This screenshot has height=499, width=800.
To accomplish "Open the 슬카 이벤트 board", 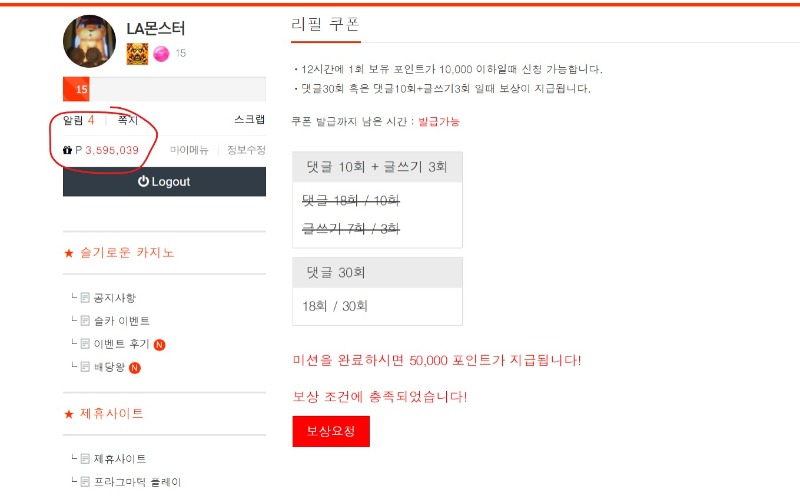I will click(121, 321).
